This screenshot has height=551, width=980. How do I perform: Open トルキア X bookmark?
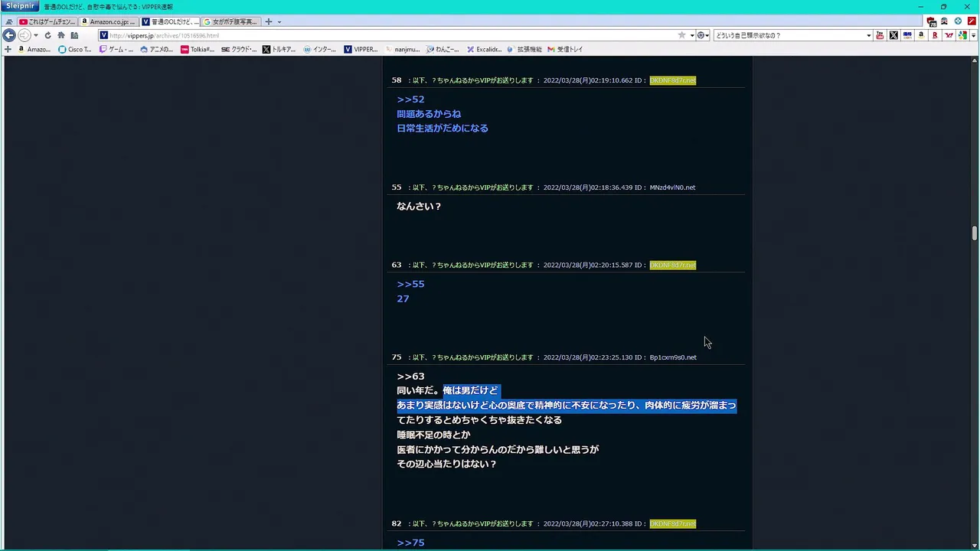point(279,49)
